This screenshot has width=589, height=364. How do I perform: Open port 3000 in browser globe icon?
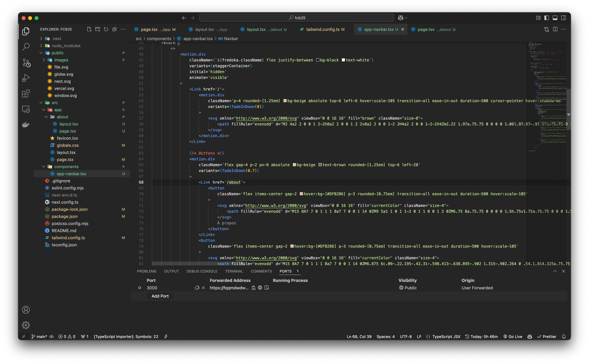click(260, 288)
